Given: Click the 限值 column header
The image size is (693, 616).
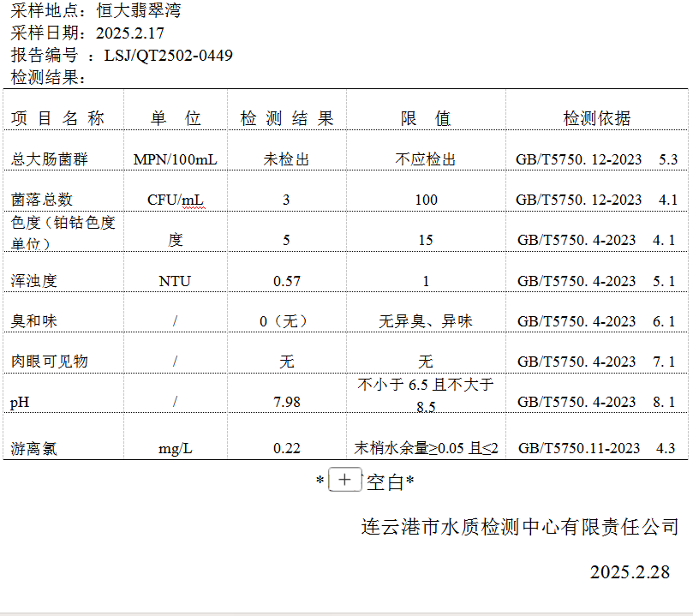Looking at the screenshot, I should (426, 119).
